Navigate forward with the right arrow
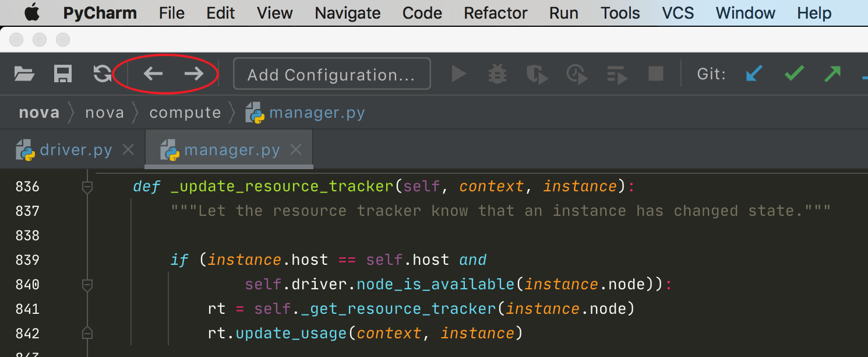The image size is (868, 357). pos(193,73)
